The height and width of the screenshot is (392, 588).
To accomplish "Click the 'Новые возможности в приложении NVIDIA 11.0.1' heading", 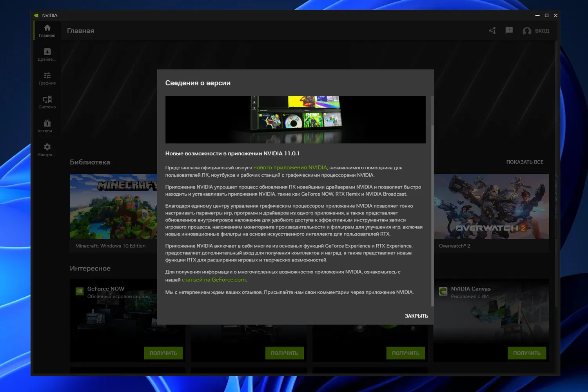I will 232,154.
